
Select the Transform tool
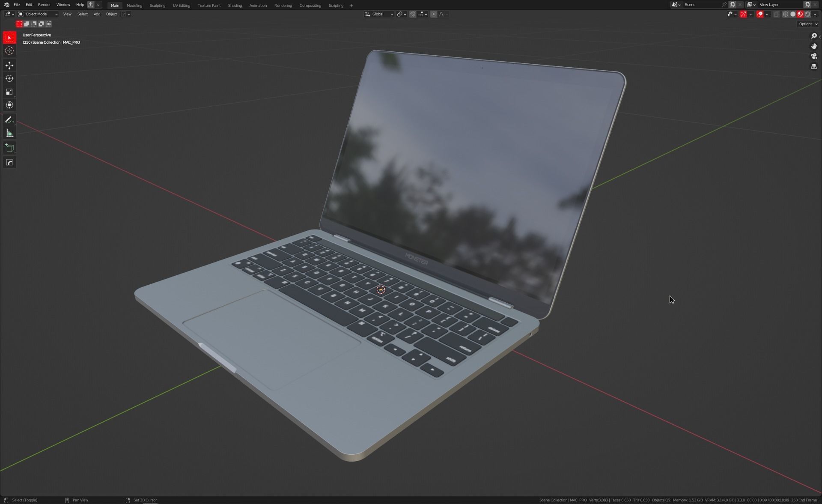[x=9, y=105]
